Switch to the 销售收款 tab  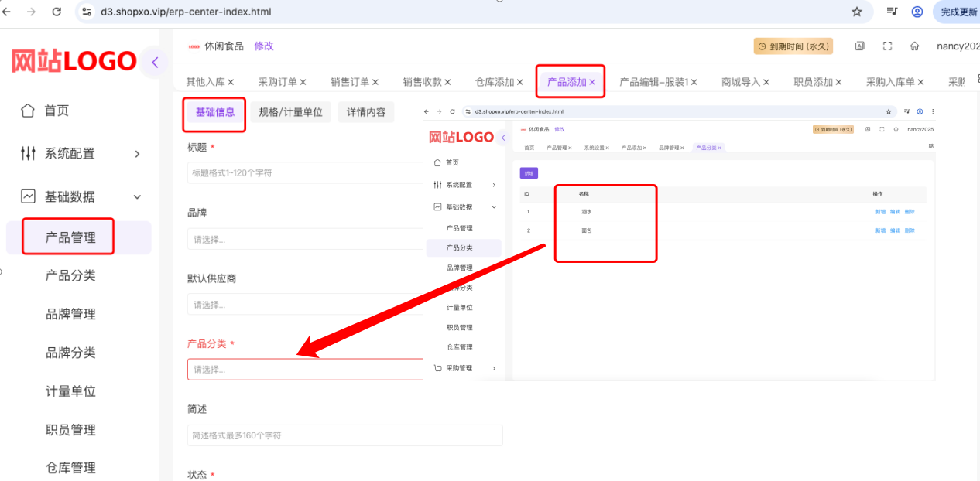tap(422, 82)
